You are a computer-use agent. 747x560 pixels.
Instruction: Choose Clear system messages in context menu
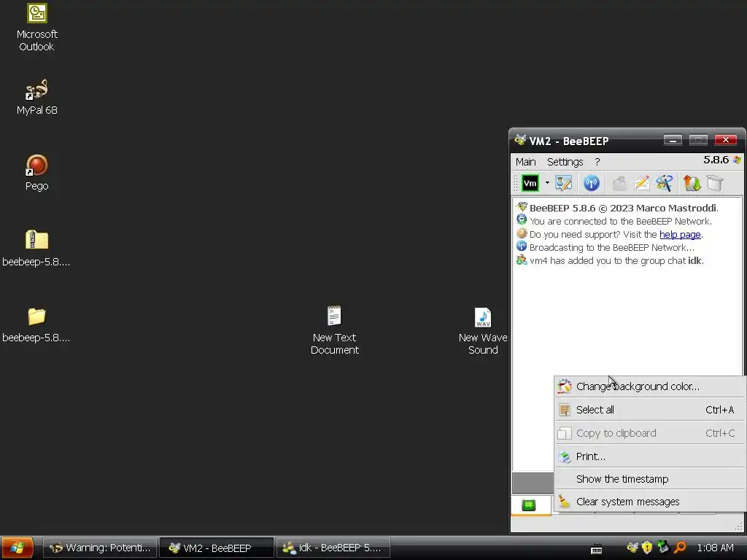pyautogui.click(x=650, y=502)
